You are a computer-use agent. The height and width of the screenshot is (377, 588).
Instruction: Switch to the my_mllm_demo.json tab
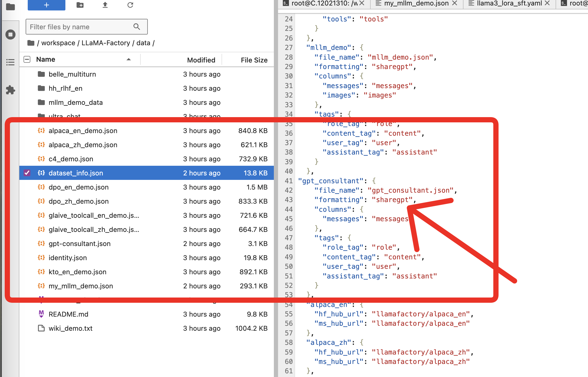click(416, 3)
